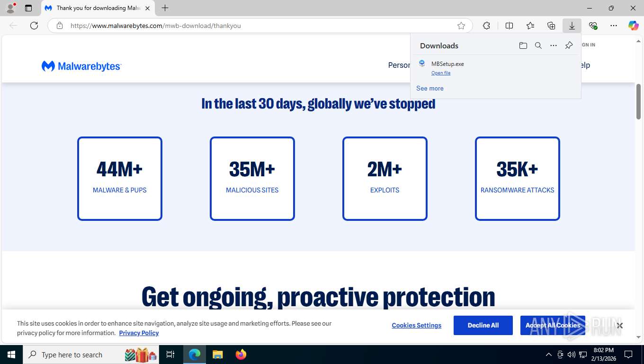The image size is (644, 364).
Task: Open File Explorer from taskbar
Action: click(x=217, y=355)
